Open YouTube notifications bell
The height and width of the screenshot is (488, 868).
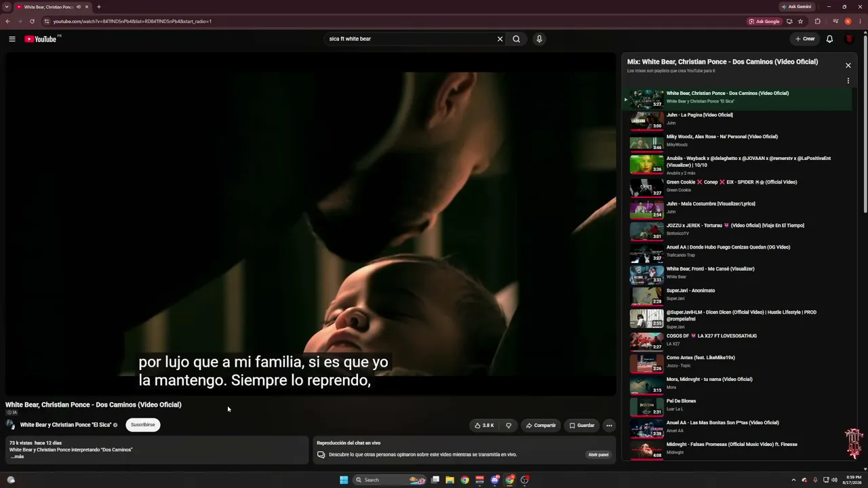(829, 39)
